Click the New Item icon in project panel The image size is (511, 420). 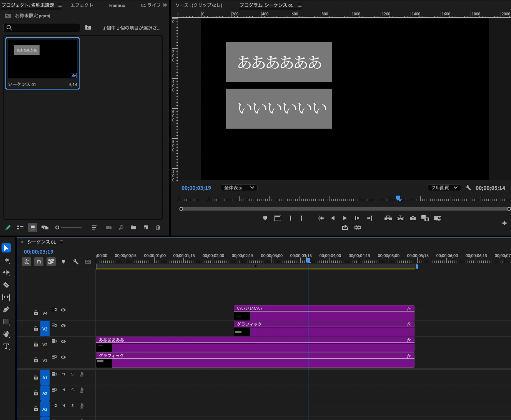tap(146, 227)
